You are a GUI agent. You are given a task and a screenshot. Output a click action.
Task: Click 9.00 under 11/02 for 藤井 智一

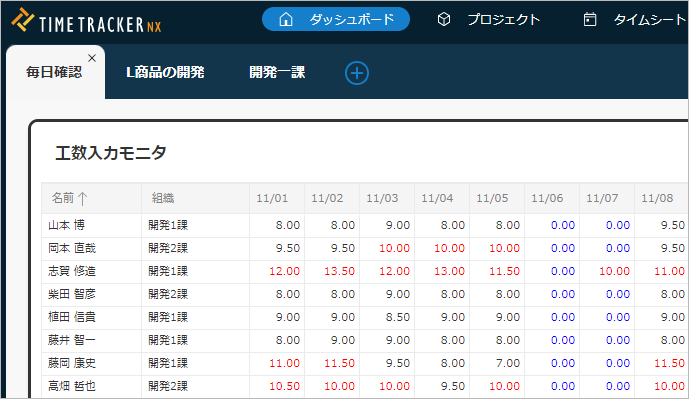(x=343, y=340)
